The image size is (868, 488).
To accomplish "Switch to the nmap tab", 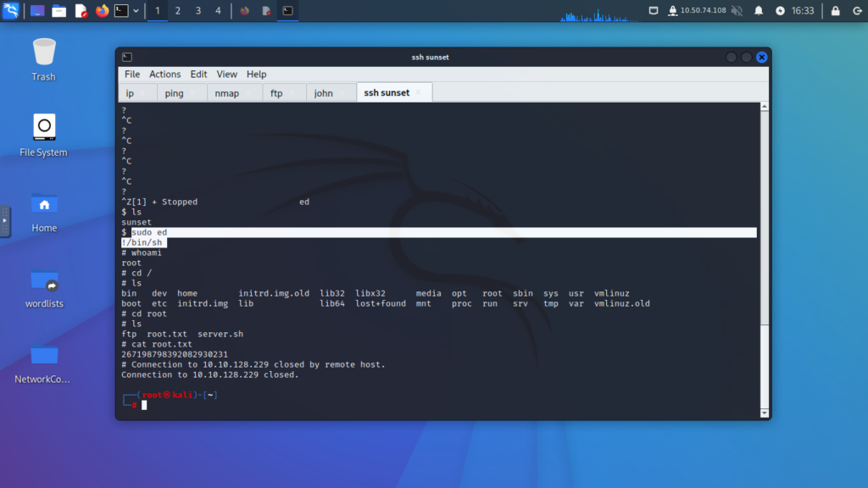I will [226, 93].
